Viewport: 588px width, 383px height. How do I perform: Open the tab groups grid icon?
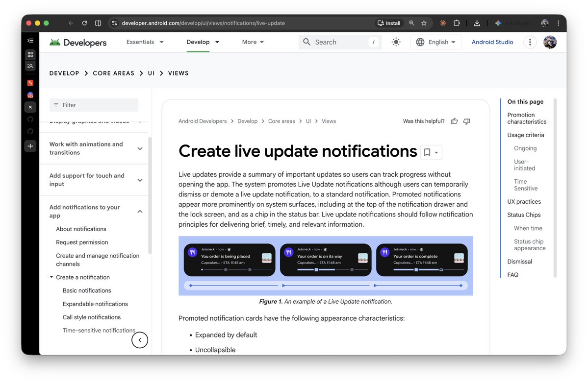[x=30, y=54]
